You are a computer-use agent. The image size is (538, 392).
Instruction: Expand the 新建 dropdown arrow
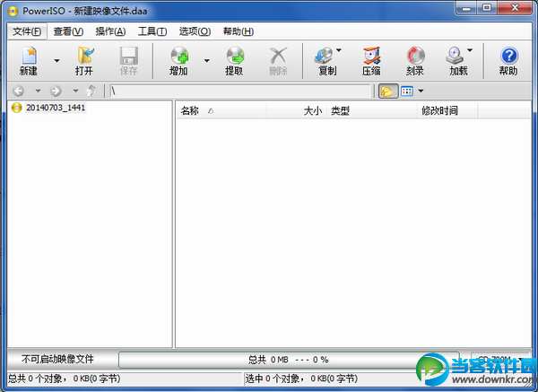click(x=57, y=61)
